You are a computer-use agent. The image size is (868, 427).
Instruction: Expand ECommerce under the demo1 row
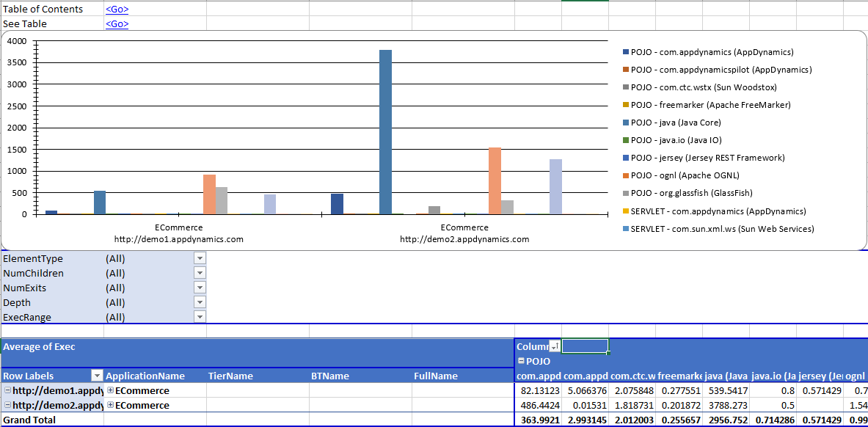pyautogui.click(x=110, y=390)
